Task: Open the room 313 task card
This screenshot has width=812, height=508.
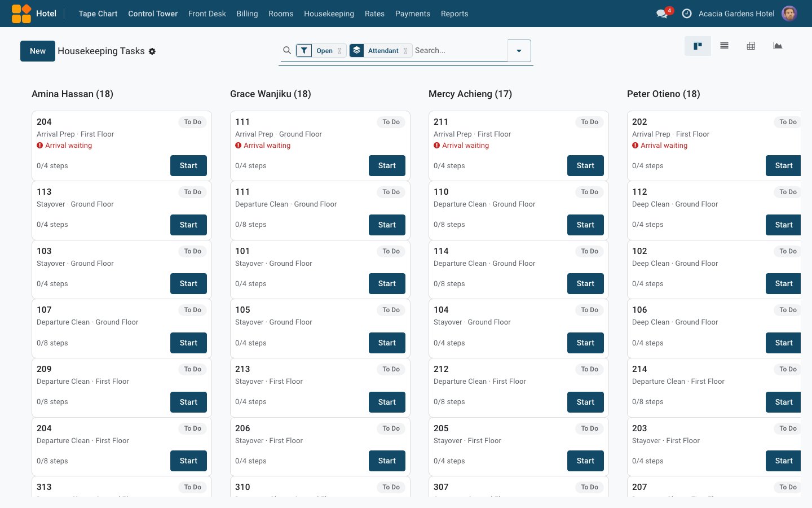Action: tap(122, 487)
